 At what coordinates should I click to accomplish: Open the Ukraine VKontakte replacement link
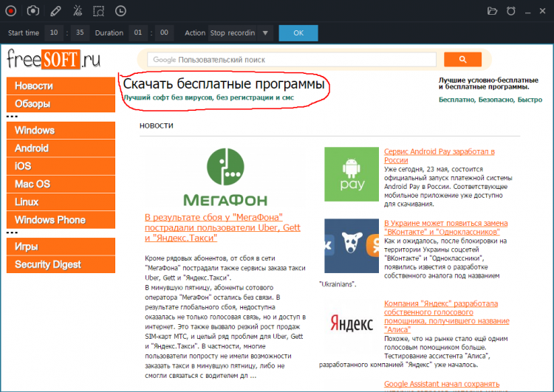click(446, 227)
